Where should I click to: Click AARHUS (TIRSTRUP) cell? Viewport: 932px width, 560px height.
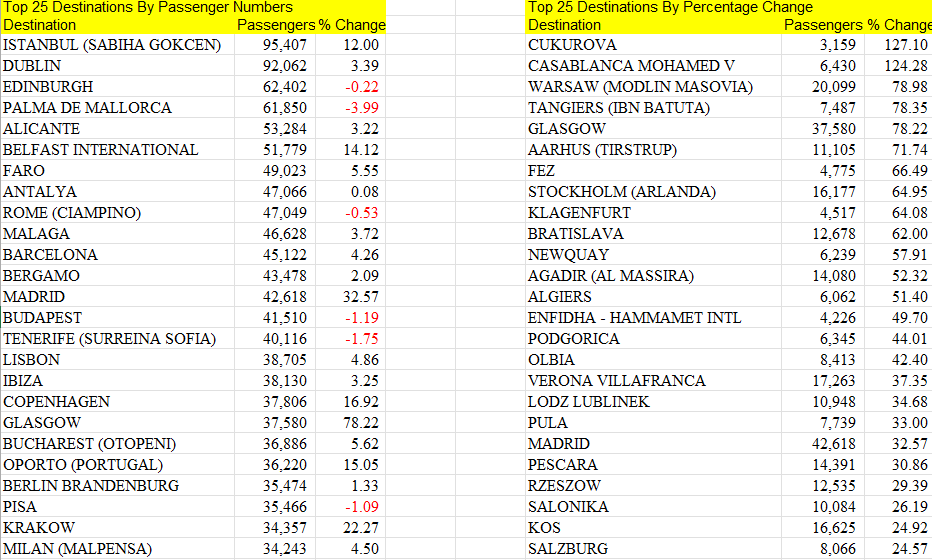653,150
